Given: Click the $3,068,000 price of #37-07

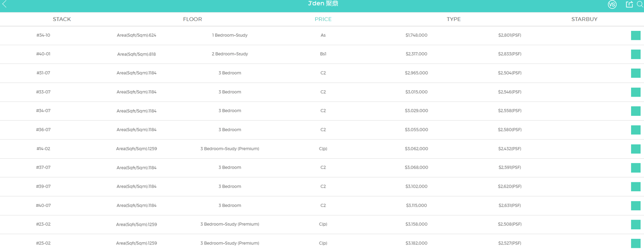Looking at the screenshot, I should [416, 168].
